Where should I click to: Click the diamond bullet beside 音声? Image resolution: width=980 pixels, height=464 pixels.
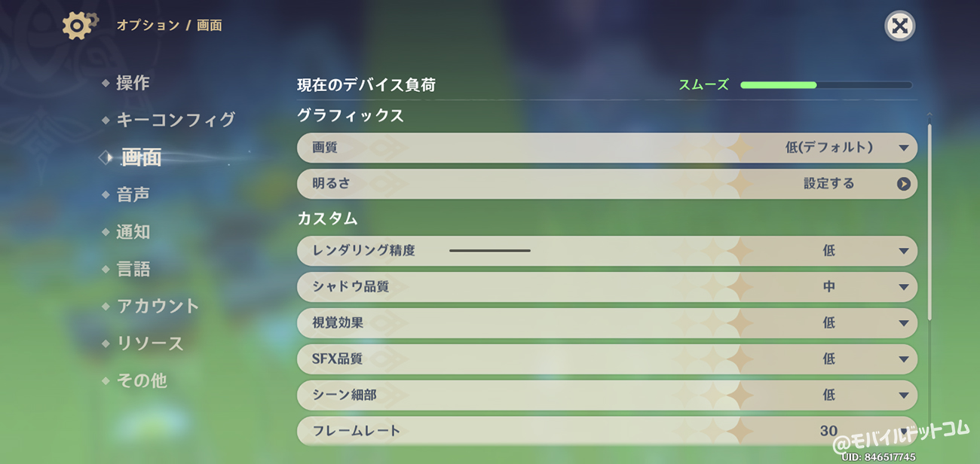tap(106, 195)
